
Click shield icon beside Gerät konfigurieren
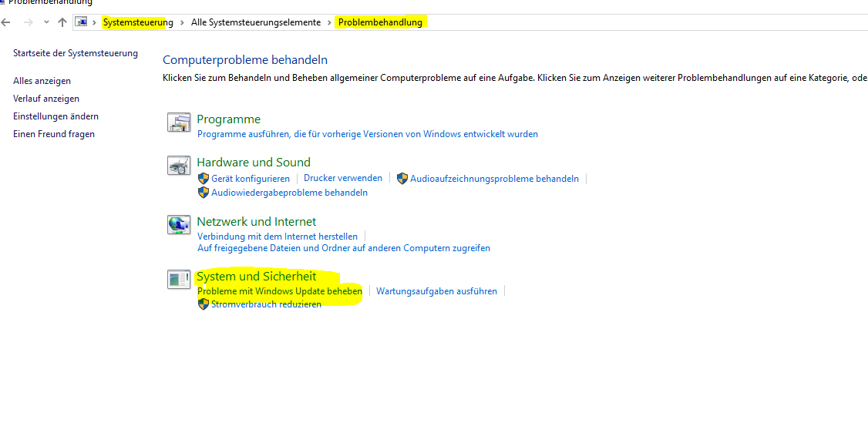(x=204, y=179)
